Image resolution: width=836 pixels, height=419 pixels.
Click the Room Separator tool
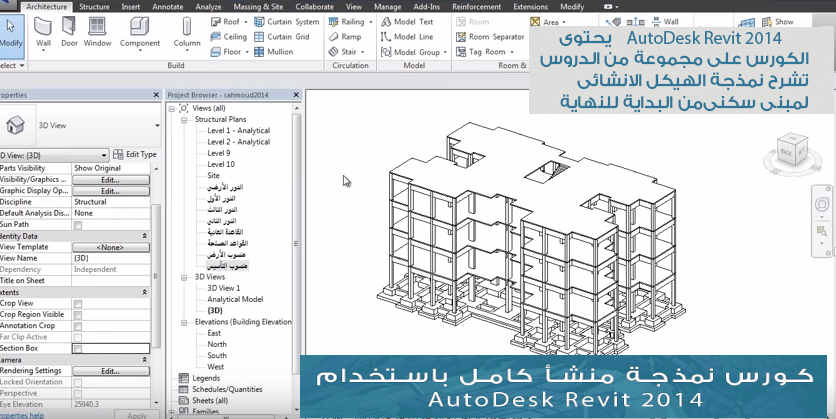point(491,37)
